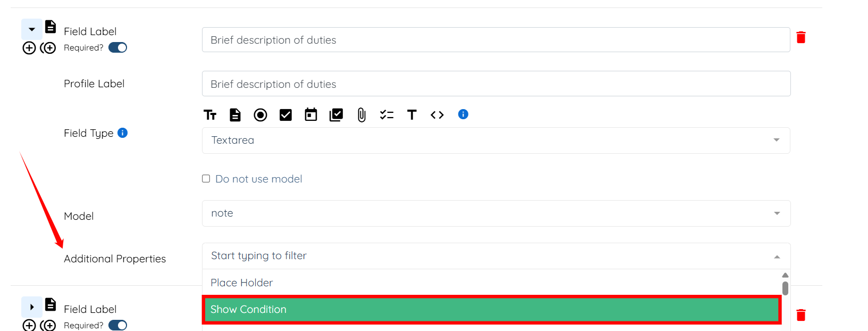Collapse the expanded duties field with the arrow
Screen dimensions: 868x331
[x=32, y=29]
